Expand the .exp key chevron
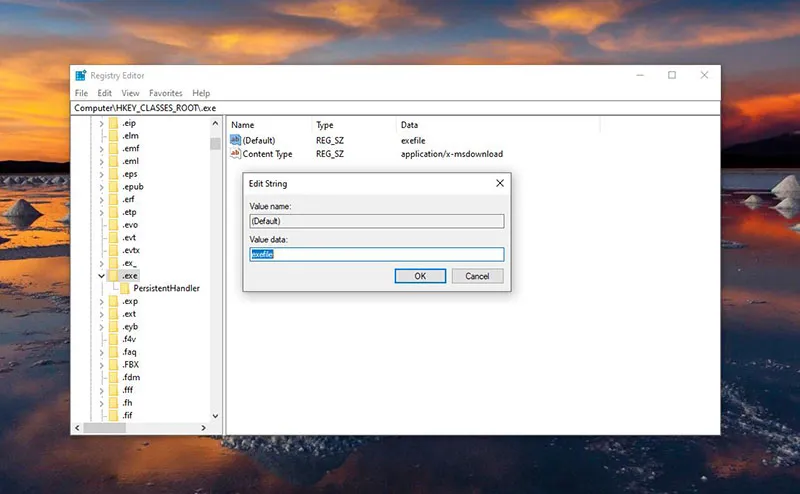The height and width of the screenshot is (494, 800). 101,301
